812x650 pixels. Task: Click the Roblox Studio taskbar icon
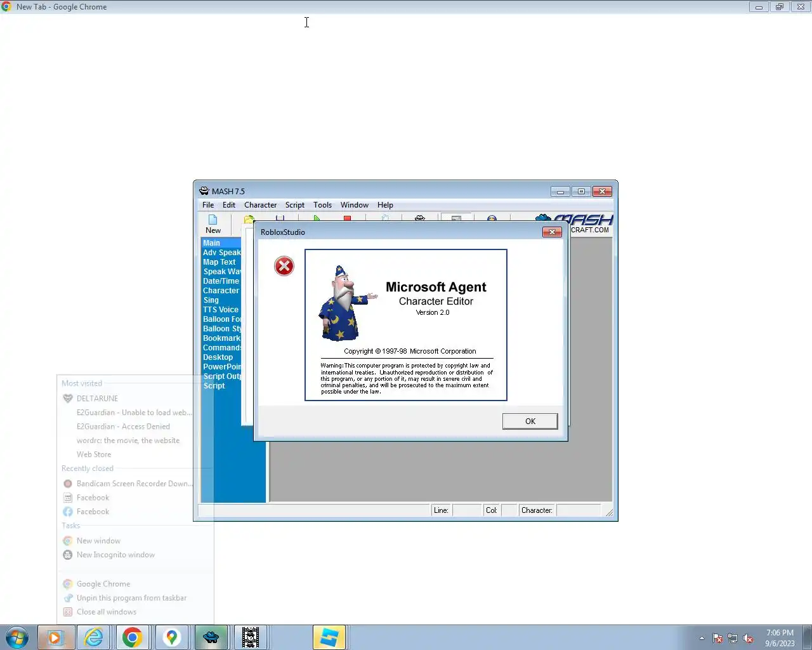point(329,637)
